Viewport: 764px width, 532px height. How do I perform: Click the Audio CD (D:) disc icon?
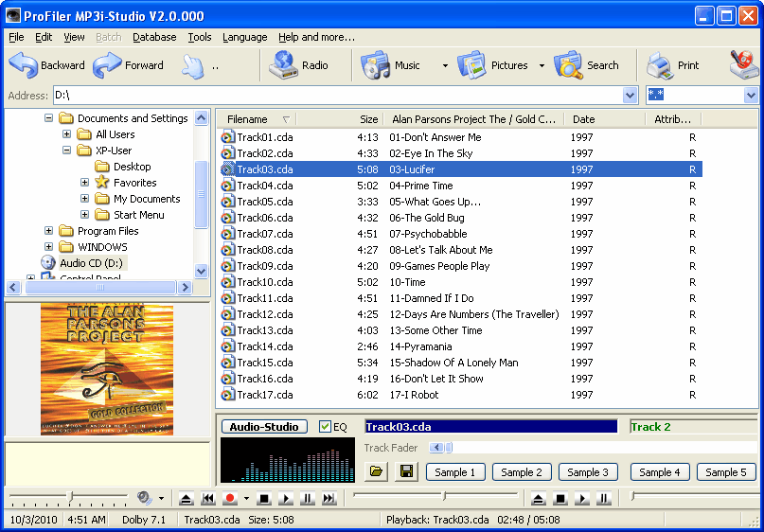(x=48, y=263)
